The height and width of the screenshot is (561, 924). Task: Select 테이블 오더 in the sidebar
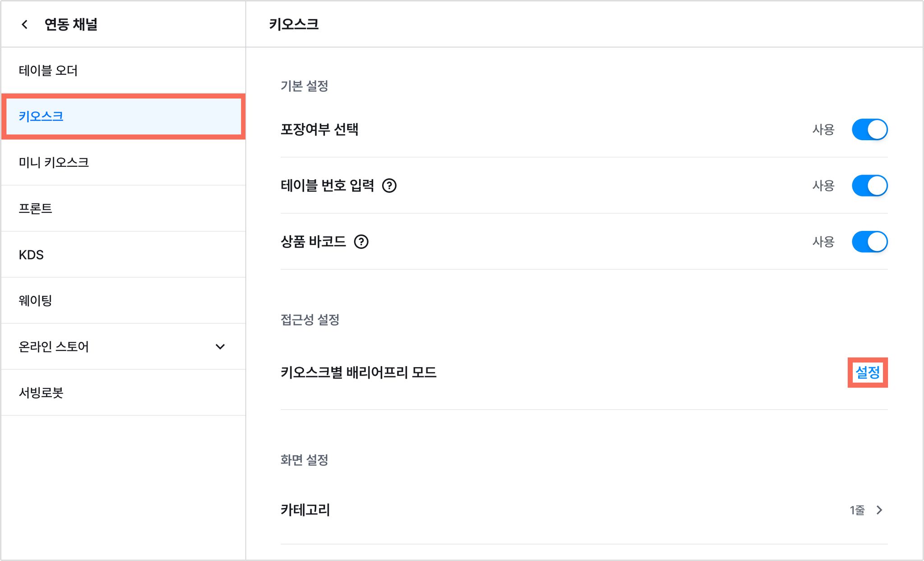point(124,70)
